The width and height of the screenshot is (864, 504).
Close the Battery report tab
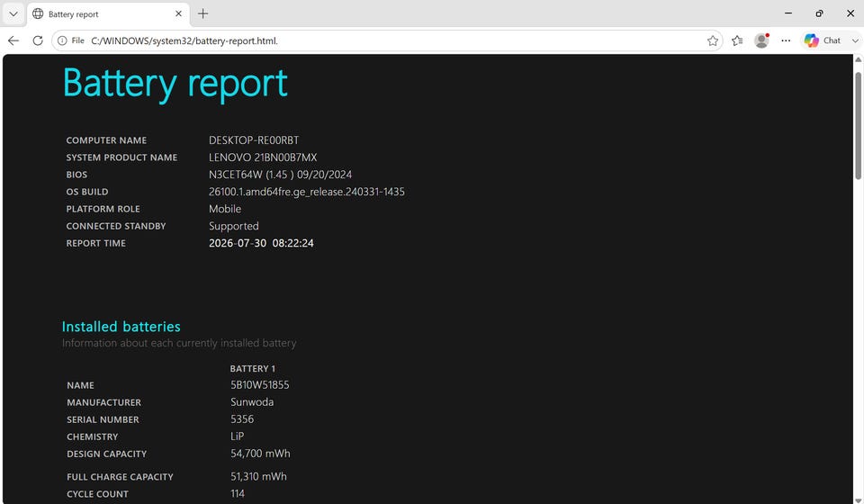coord(178,13)
